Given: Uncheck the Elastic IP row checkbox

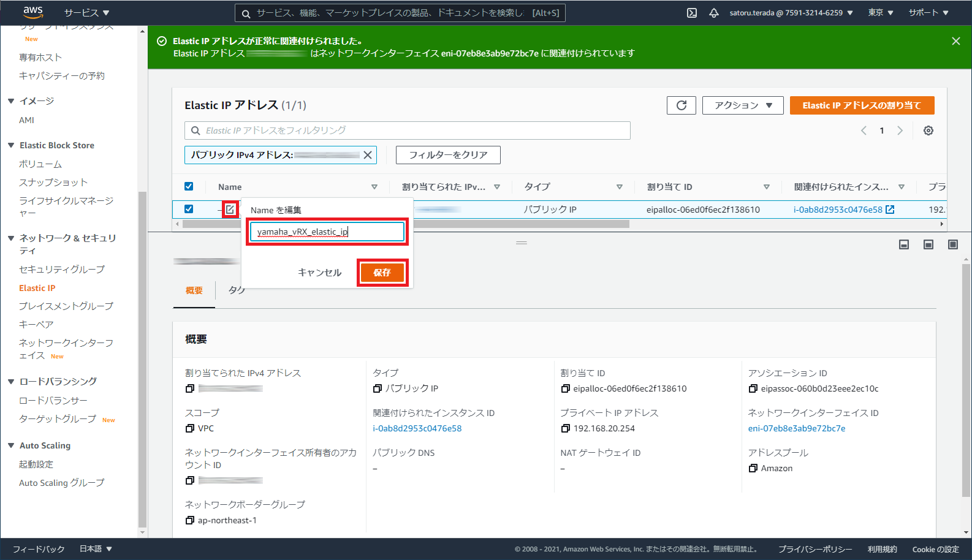Looking at the screenshot, I should pos(189,209).
